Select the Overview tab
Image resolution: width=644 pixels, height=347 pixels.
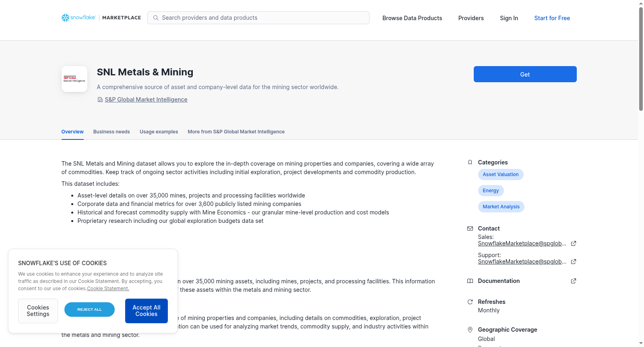point(72,132)
